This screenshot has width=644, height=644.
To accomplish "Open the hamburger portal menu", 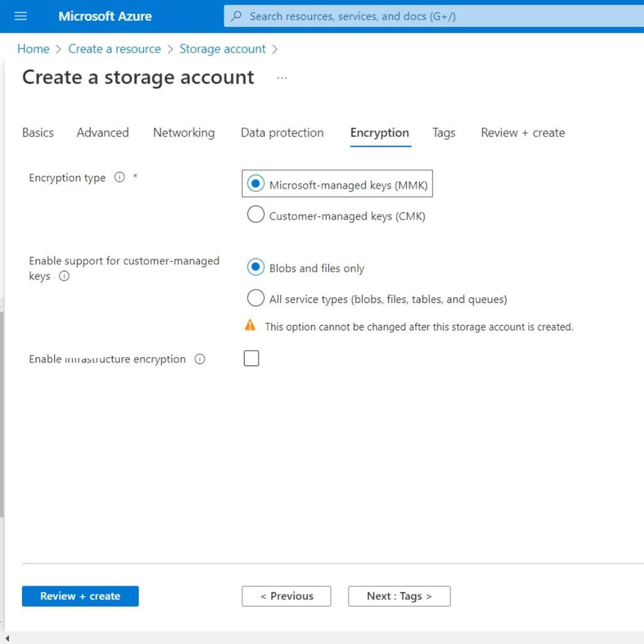I will point(21,16).
